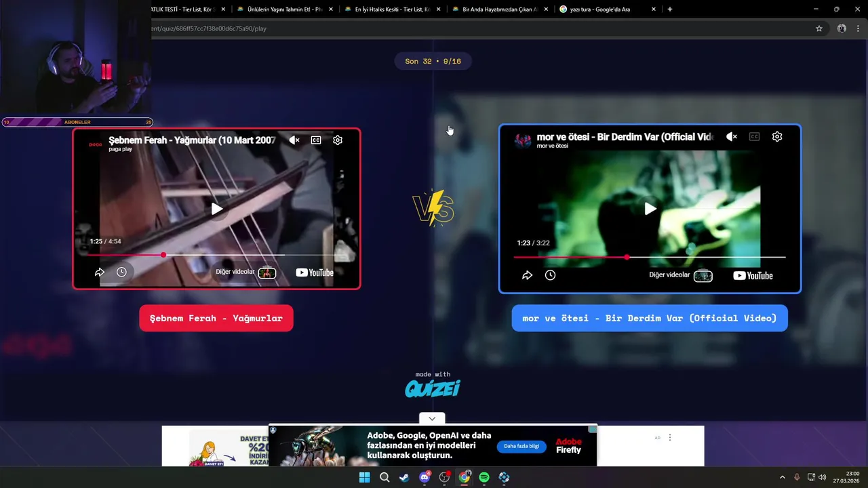
Task: Click Daha fazla bilgi on Adobe ad
Action: point(521,446)
